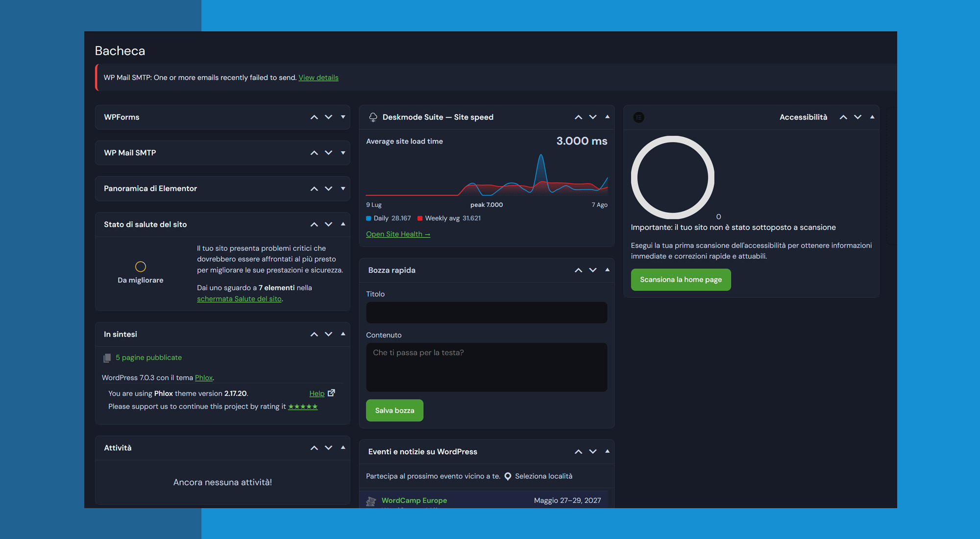Move the Deskmode Suite Site speed widget up
980x539 pixels.
pos(579,117)
